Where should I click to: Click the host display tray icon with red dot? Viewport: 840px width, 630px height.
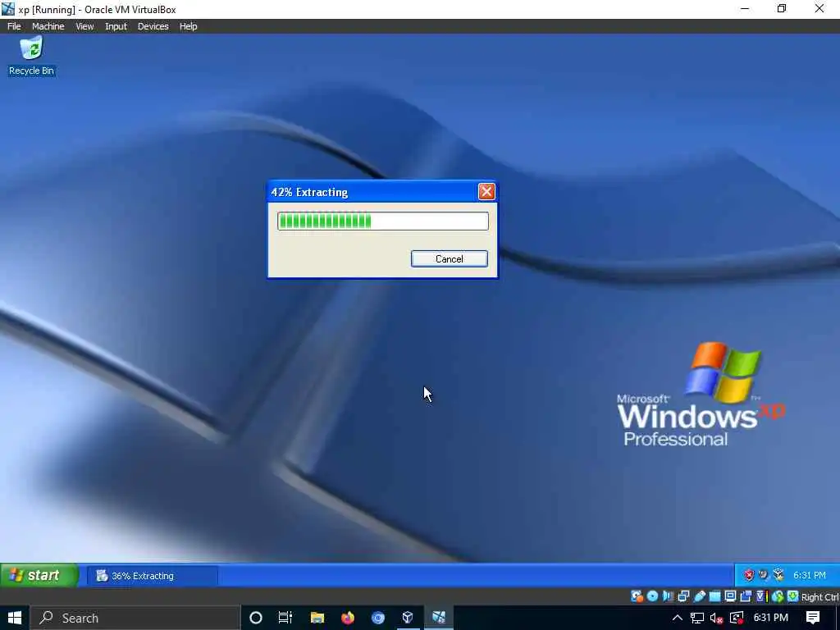pyautogui.click(x=737, y=618)
